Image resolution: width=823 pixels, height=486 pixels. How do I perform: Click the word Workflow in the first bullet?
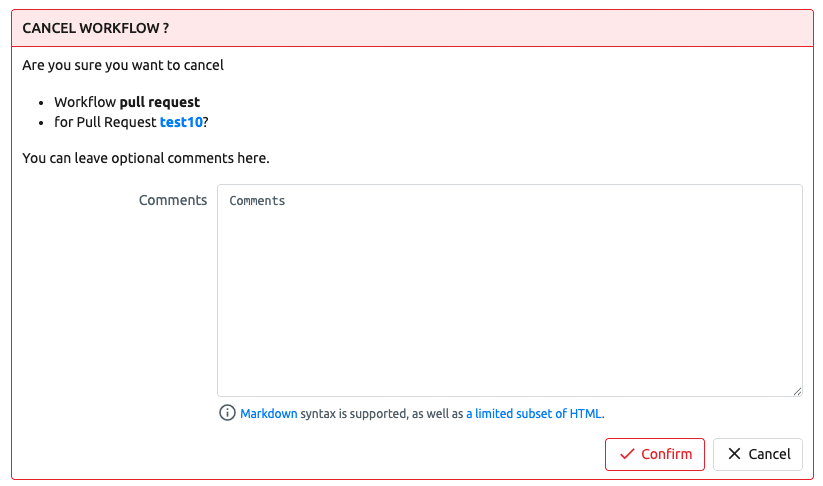(85, 102)
